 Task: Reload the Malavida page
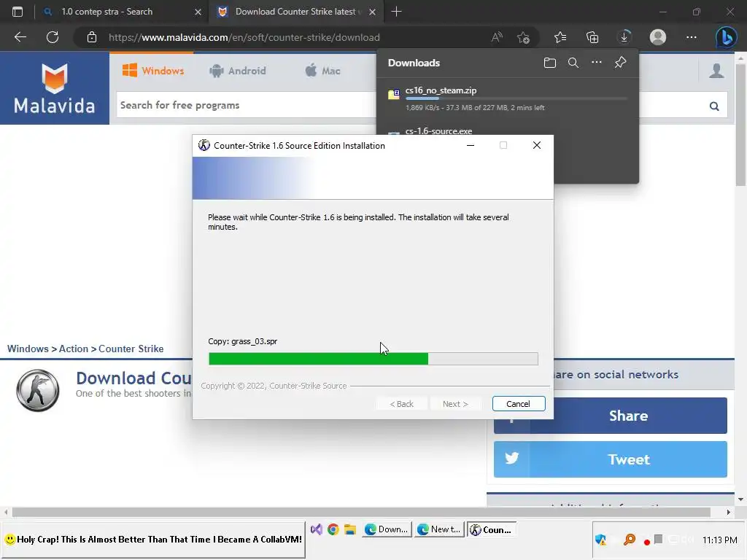pos(53,37)
